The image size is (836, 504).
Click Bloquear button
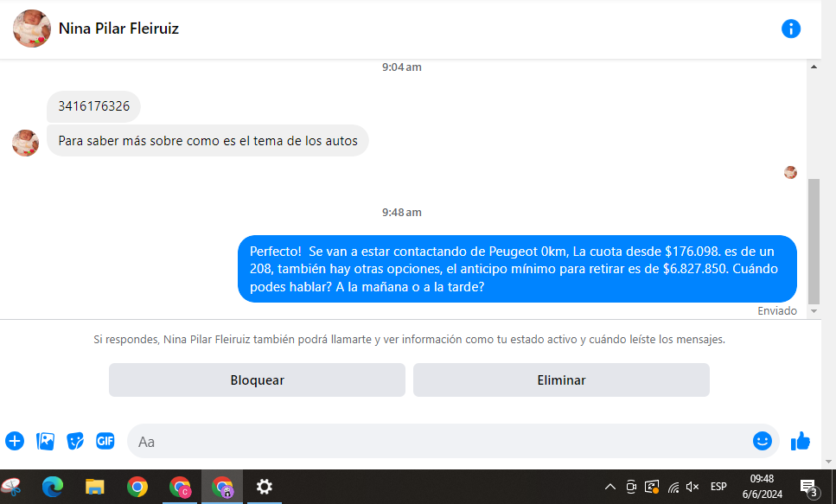(x=257, y=380)
